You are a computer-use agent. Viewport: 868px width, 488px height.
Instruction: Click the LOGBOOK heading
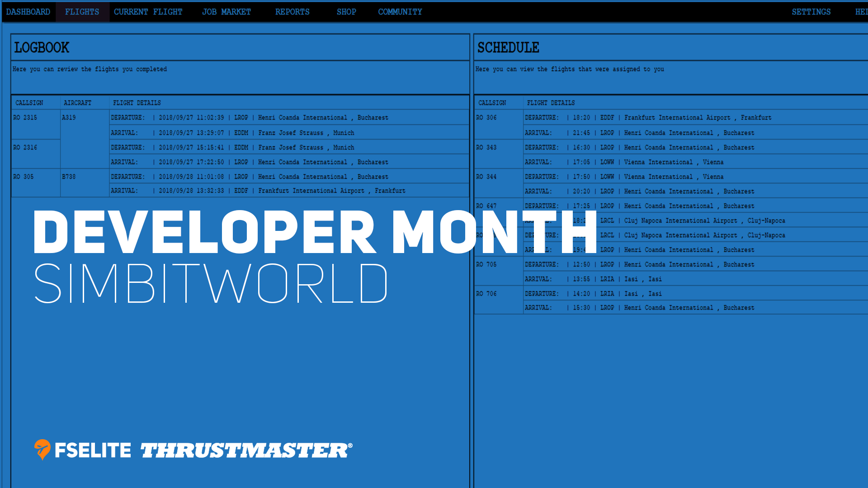click(x=42, y=47)
